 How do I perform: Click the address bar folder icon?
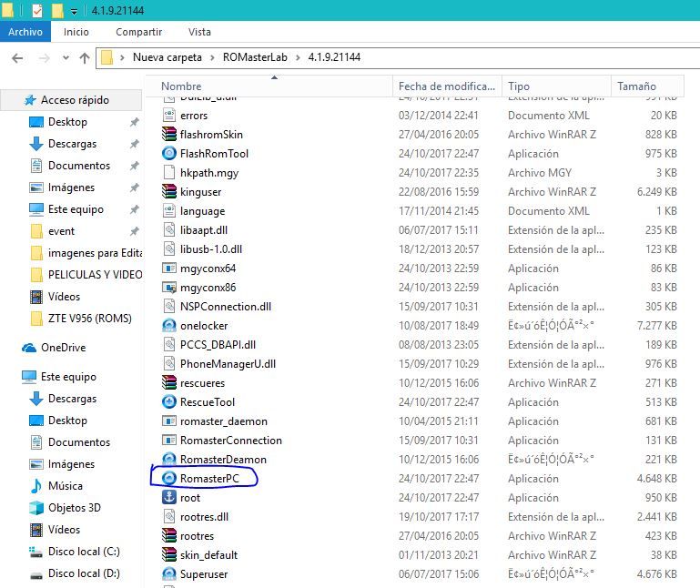107,57
